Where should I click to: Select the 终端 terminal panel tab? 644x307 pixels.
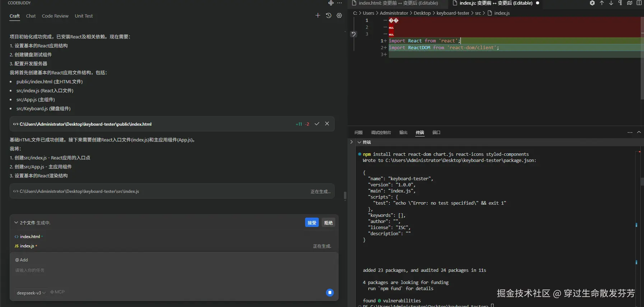click(420, 132)
